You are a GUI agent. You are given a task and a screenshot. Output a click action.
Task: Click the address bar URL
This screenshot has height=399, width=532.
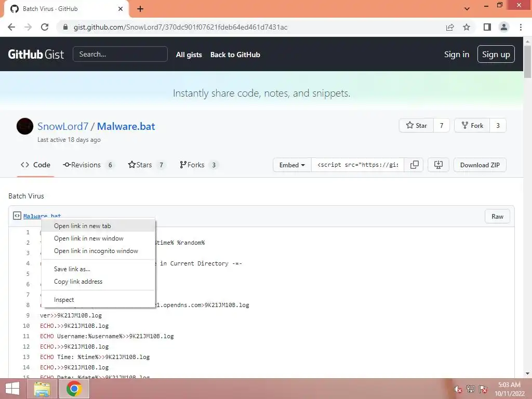point(180,27)
